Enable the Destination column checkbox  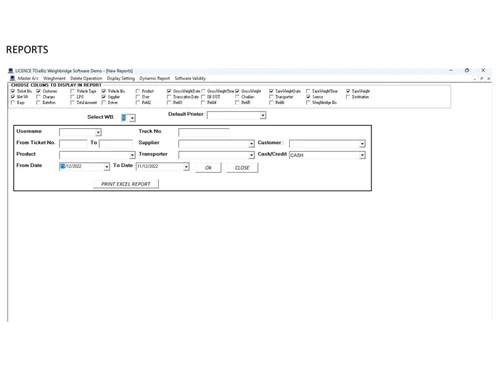pyautogui.click(x=348, y=97)
